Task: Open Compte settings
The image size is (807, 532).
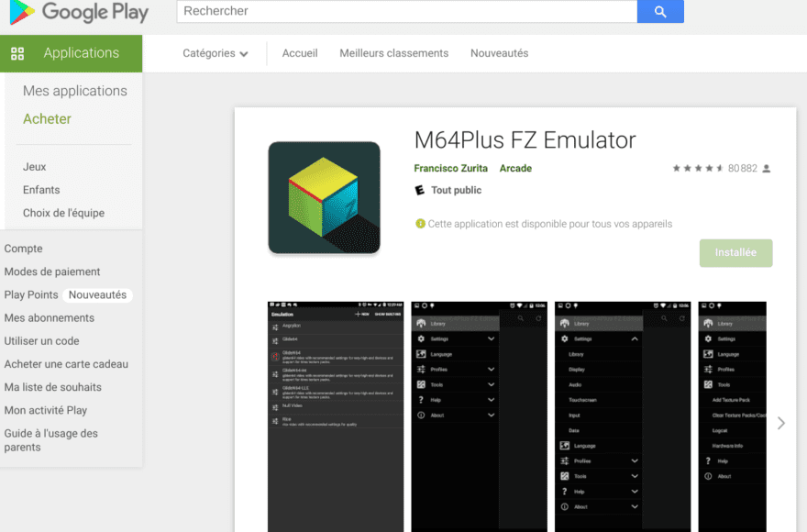Action: point(23,249)
